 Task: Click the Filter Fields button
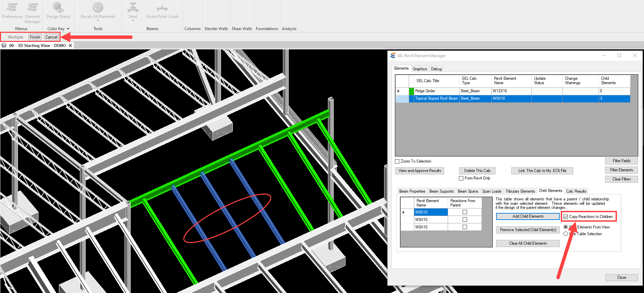point(621,161)
